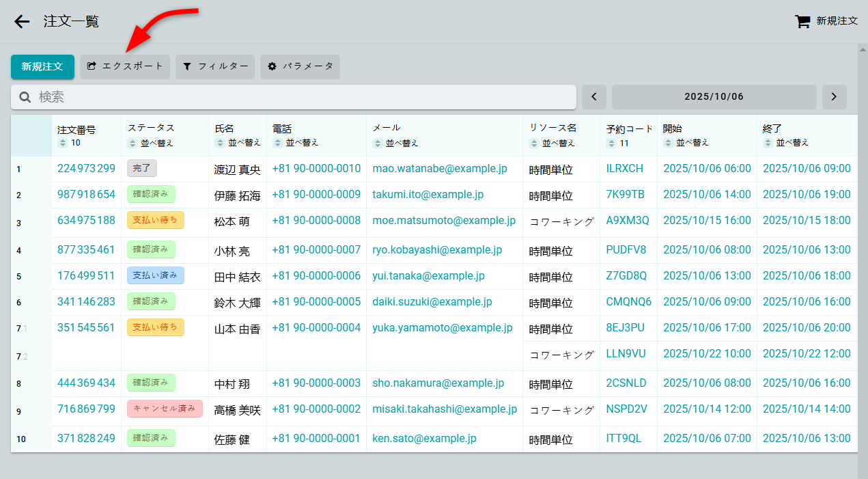The height and width of the screenshot is (479, 868).
Task: Click email yuka.yamamoto@example.jp
Action: [x=442, y=327]
